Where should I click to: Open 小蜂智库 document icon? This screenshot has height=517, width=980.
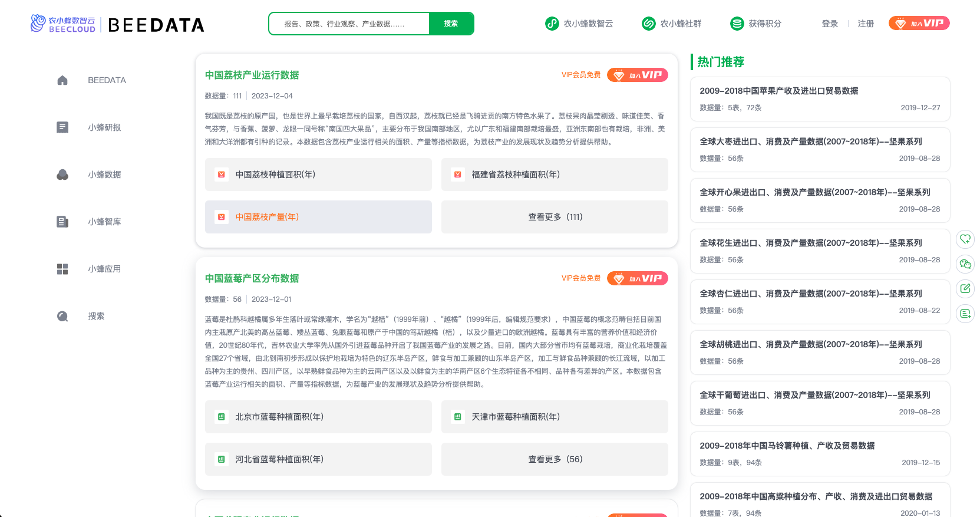62,222
